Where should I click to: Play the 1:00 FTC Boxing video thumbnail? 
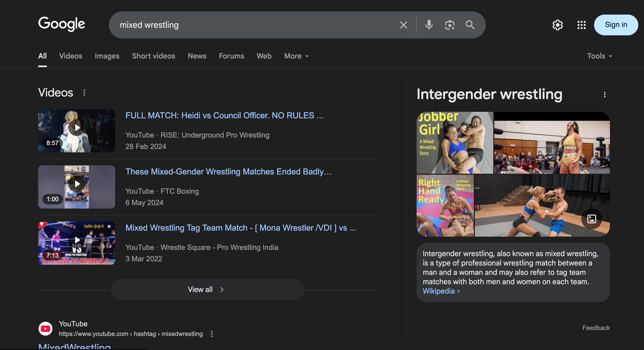pyautogui.click(x=77, y=187)
